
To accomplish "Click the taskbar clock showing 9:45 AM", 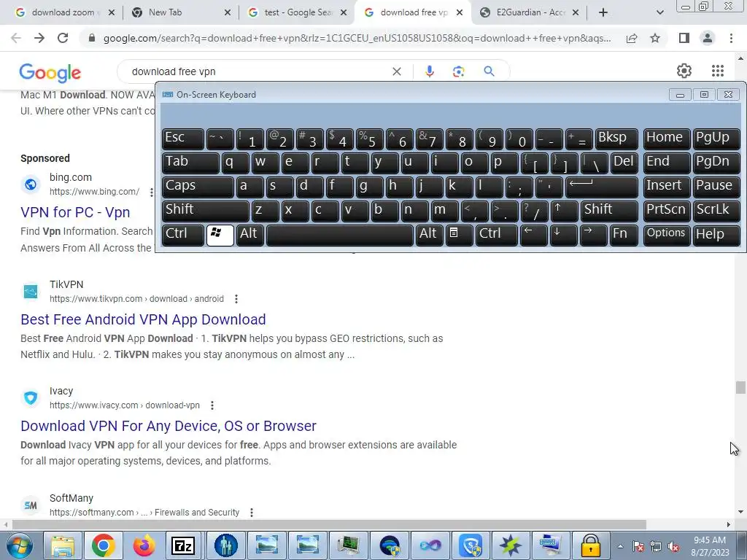I will point(710,546).
